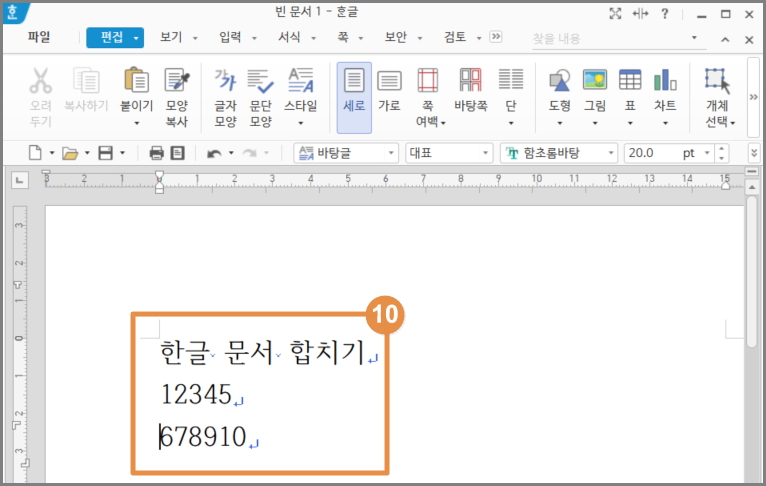Click the first-line indent marker on the ruler
This screenshot has height=486, width=766.
pos(159,175)
